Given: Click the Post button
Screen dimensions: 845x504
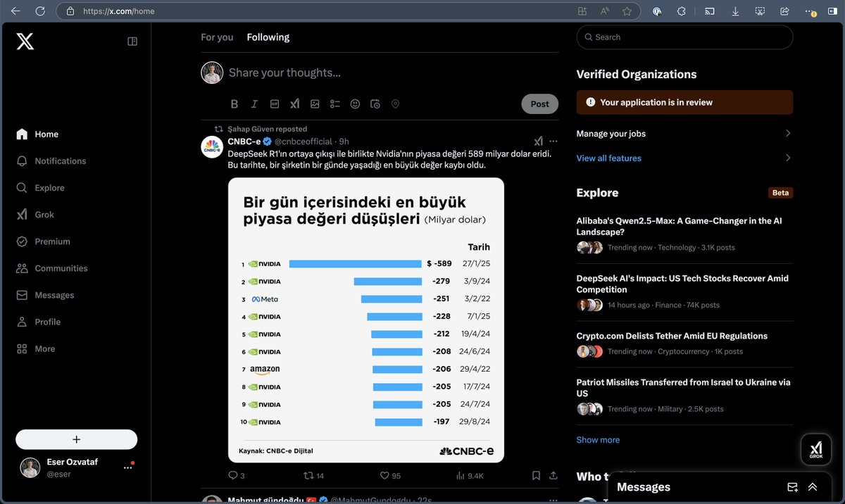Looking at the screenshot, I should pyautogui.click(x=540, y=104).
